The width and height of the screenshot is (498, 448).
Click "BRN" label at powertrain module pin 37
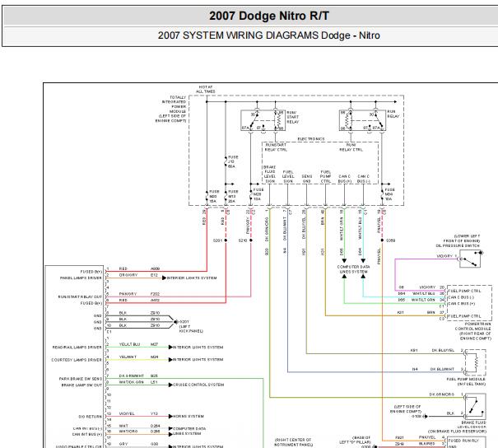coord(431,313)
